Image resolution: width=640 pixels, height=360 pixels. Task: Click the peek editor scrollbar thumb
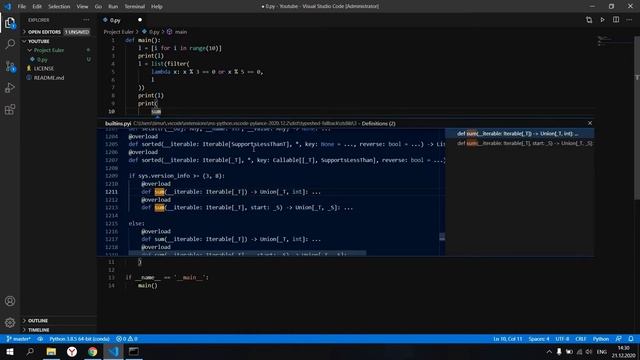442,236
